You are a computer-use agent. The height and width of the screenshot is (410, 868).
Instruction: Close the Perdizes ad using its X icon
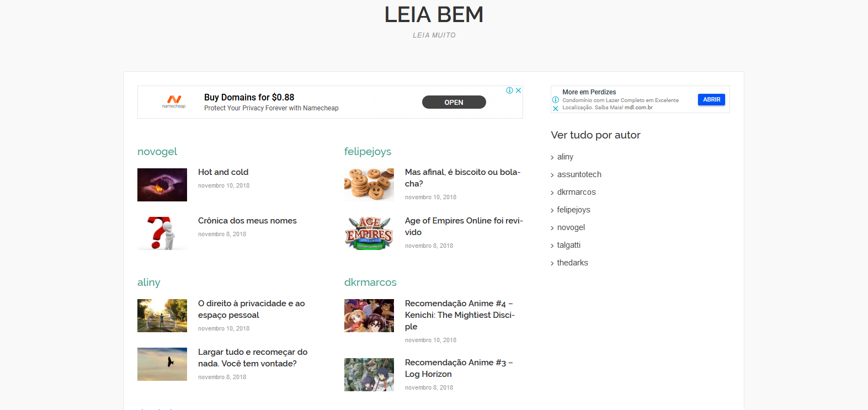(555, 108)
